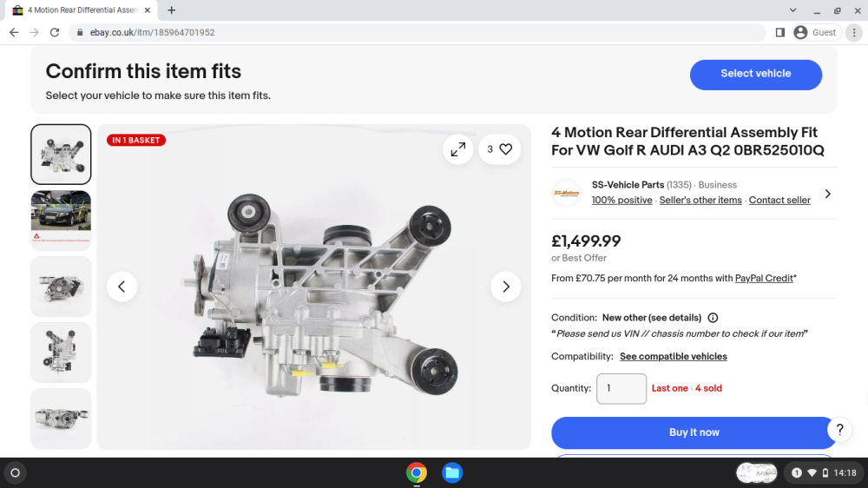
Task: Show the previous product image
Action: click(122, 287)
